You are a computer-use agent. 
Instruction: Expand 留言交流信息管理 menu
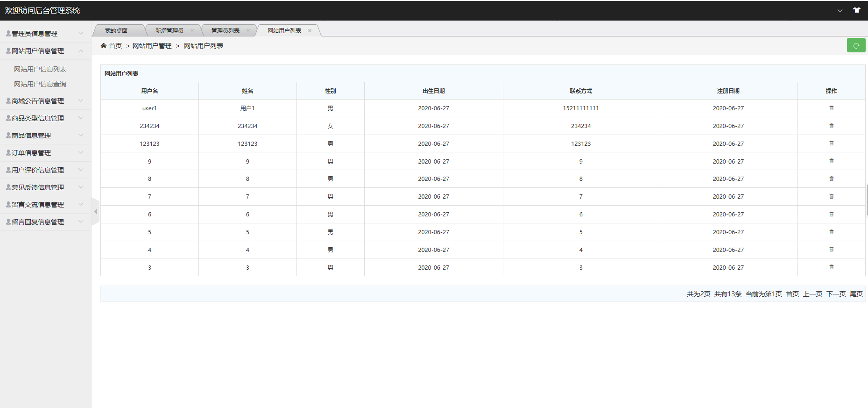coord(45,205)
